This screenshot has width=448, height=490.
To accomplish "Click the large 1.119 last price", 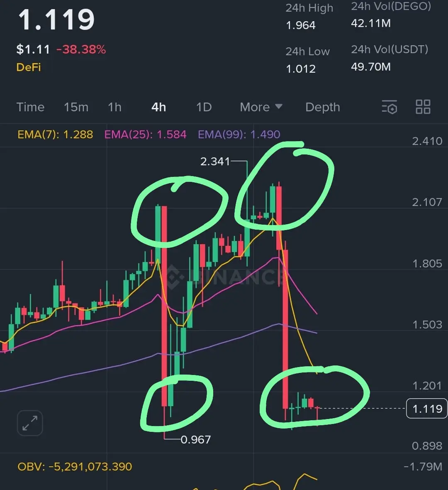I will (x=56, y=20).
